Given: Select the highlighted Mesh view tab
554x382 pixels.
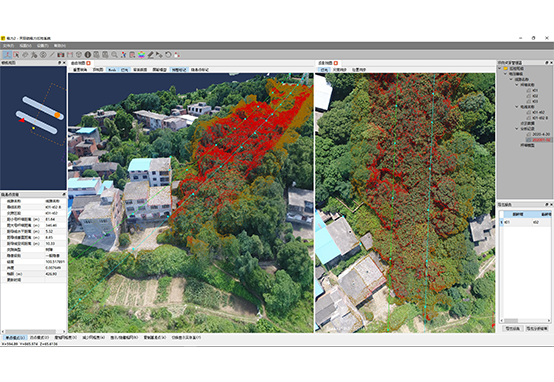Looking at the screenshot, I should tap(112, 70).
